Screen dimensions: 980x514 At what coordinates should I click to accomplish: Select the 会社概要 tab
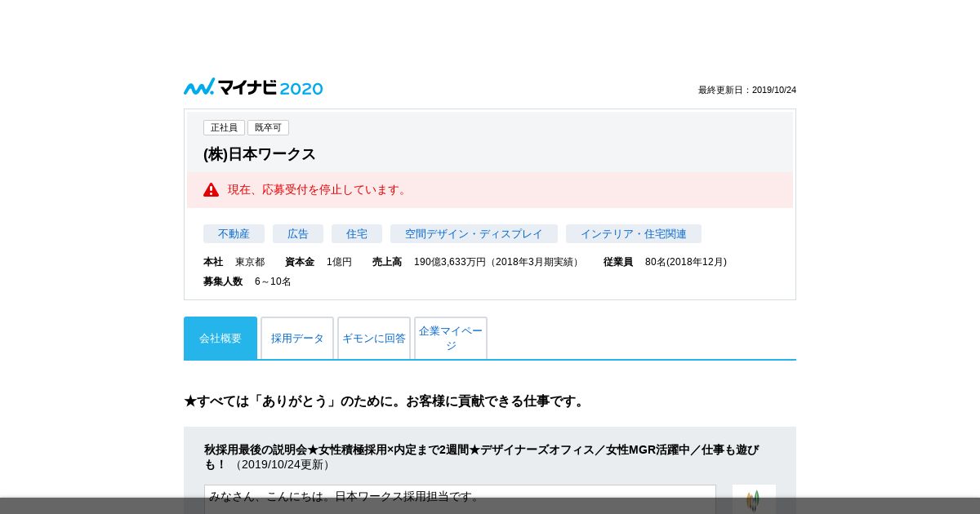coord(220,338)
